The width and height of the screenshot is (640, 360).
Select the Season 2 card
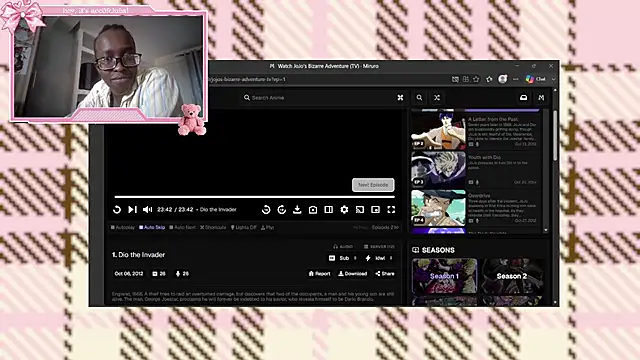(512, 276)
